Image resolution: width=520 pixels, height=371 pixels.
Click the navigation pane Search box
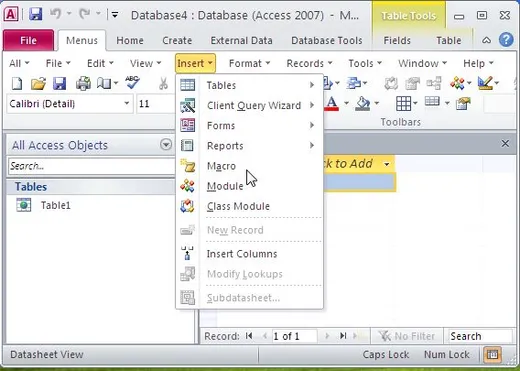[x=92, y=166]
